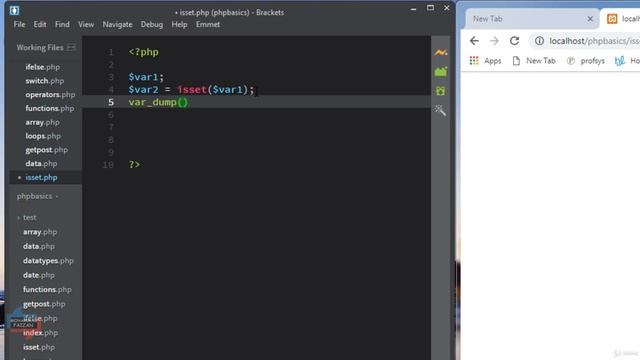640x360 pixels.
Task: Go forward in Chrome browser
Action: (494, 41)
